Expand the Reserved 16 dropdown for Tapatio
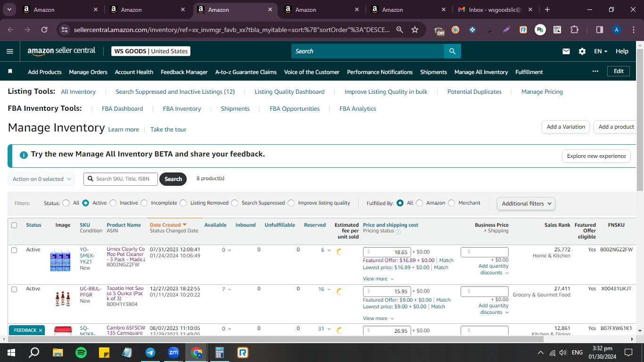Viewport: 644px width, 362px height. coord(324,289)
